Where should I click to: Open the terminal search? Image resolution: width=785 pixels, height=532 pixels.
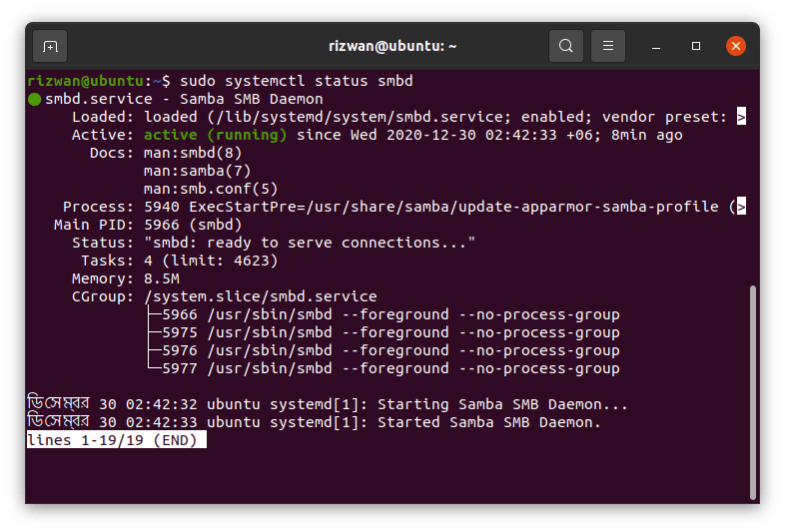565,46
